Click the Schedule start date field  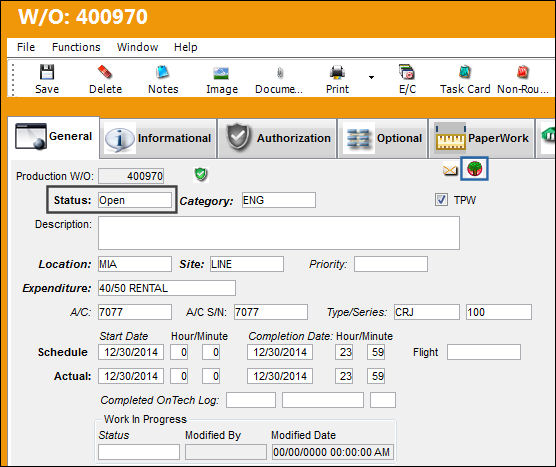(x=131, y=352)
